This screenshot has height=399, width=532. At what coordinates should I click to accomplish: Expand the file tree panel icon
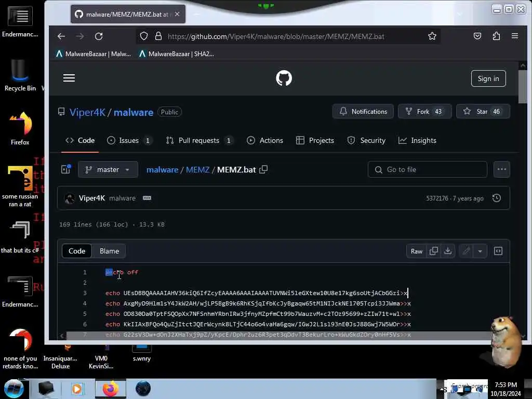point(66,169)
